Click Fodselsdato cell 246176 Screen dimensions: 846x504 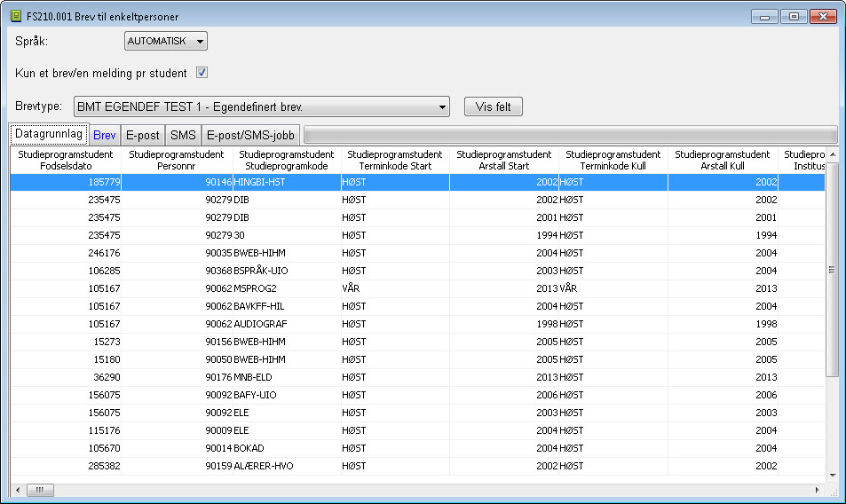(x=66, y=253)
